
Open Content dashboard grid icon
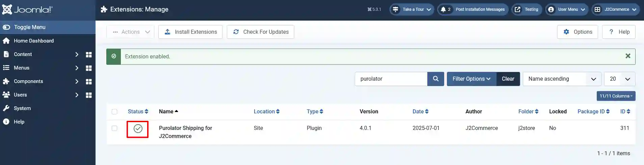coord(89,54)
